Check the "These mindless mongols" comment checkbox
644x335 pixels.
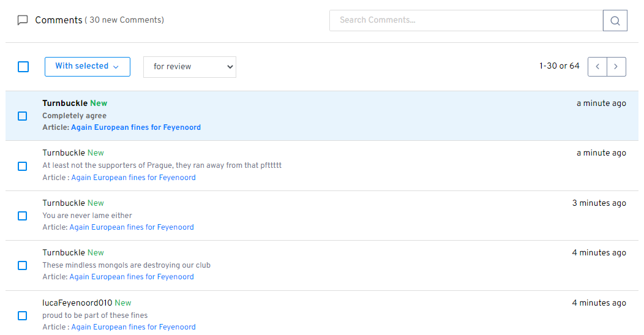[23, 265]
